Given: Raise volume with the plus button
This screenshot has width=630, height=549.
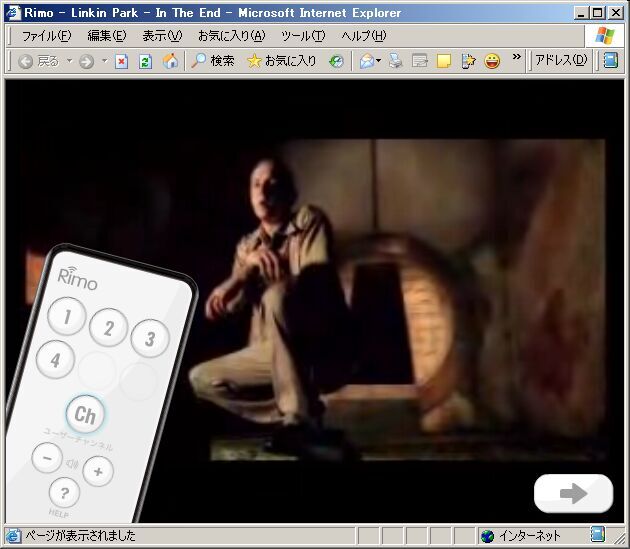Looking at the screenshot, I should point(98,471).
